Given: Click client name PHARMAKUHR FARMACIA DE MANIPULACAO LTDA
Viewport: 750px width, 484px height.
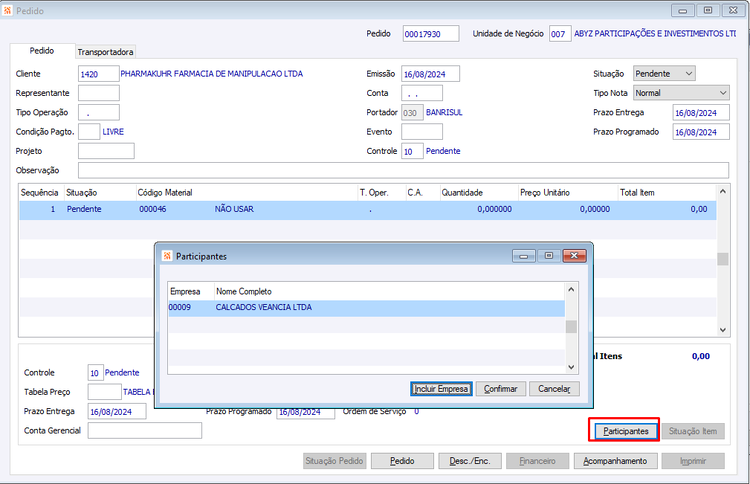Looking at the screenshot, I should (x=211, y=74).
